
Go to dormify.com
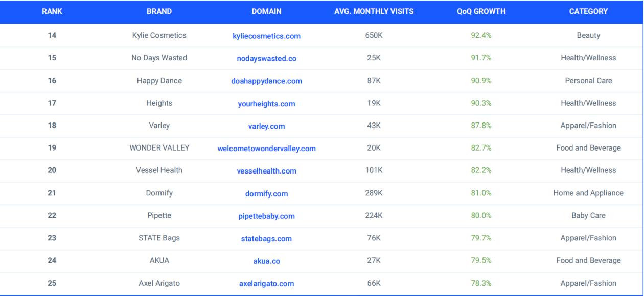(x=266, y=194)
